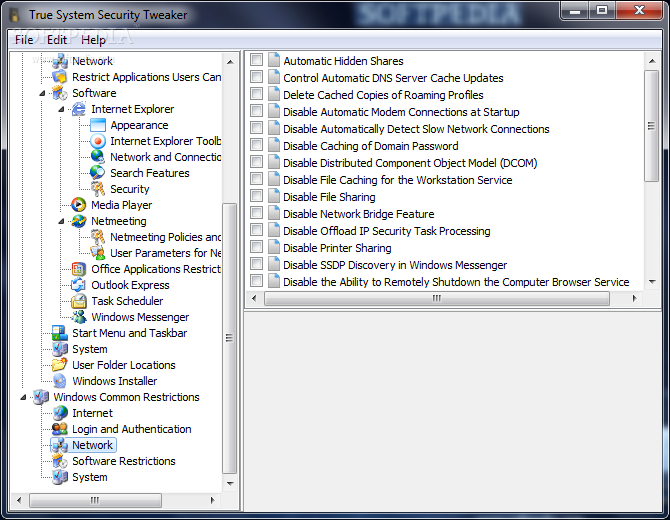Select System under Windows Common Restrictions

pos(90,477)
